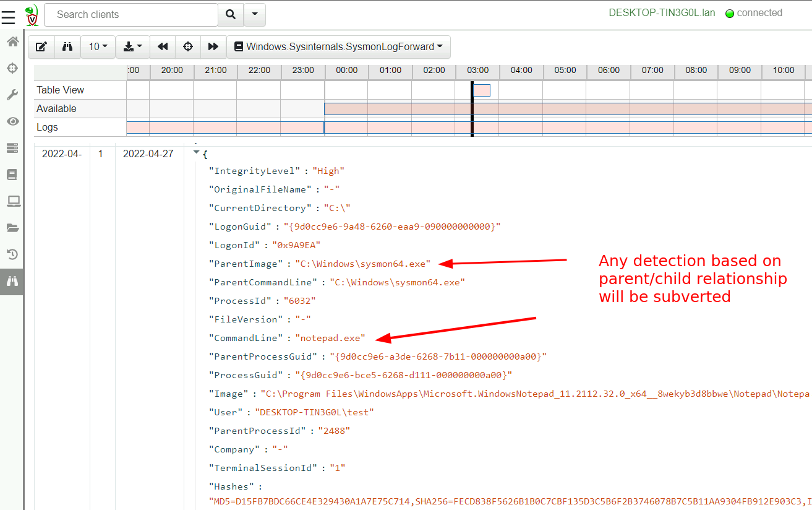The width and height of the screenshot is (812, 510).
Task: Click the ProcessId value 6032
Action: coord(299,301)
